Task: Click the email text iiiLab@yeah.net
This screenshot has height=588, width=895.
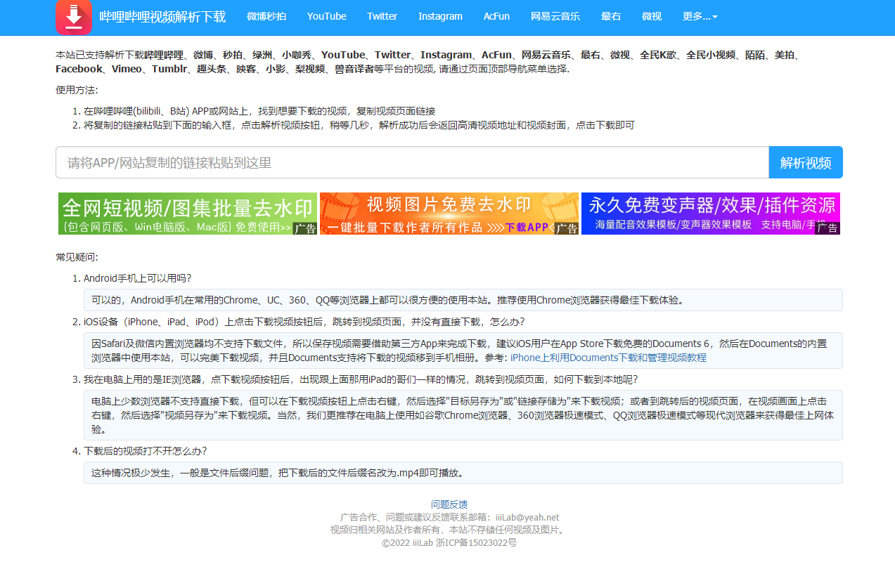Action: tap(527, 518)
